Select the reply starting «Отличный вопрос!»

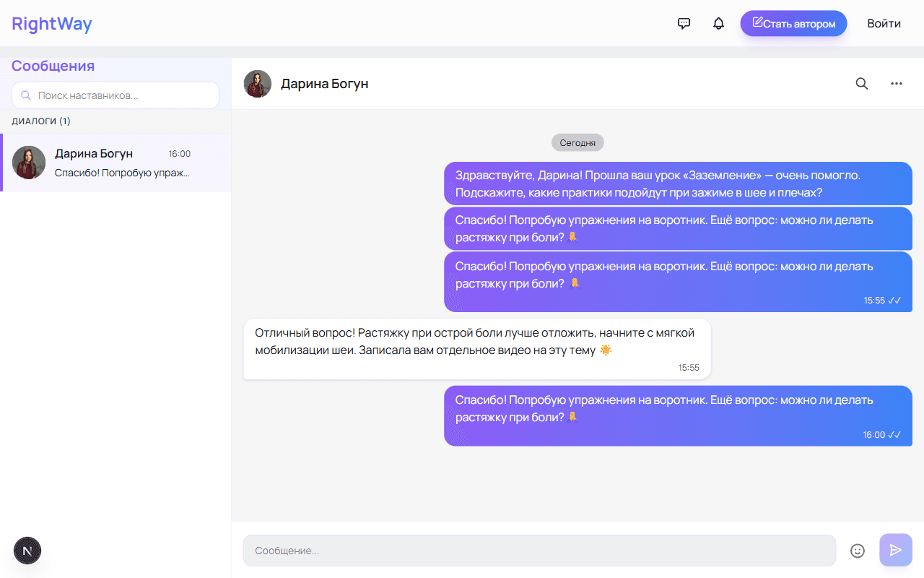pyautogui.click(x=477, y=349)
